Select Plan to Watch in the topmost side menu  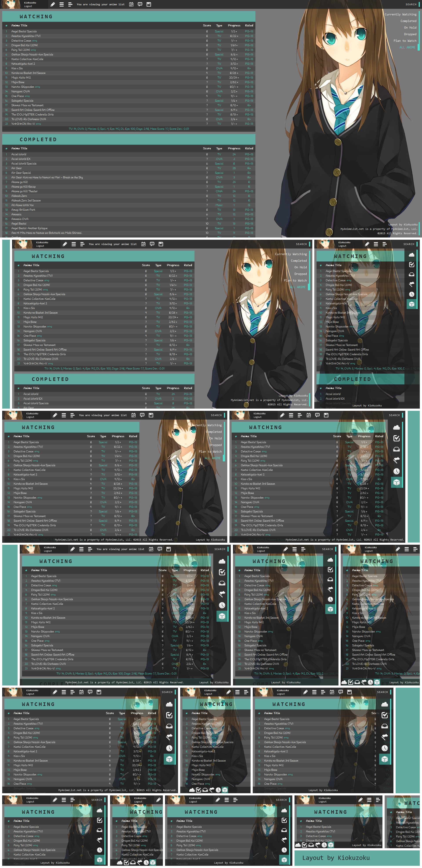405,41
